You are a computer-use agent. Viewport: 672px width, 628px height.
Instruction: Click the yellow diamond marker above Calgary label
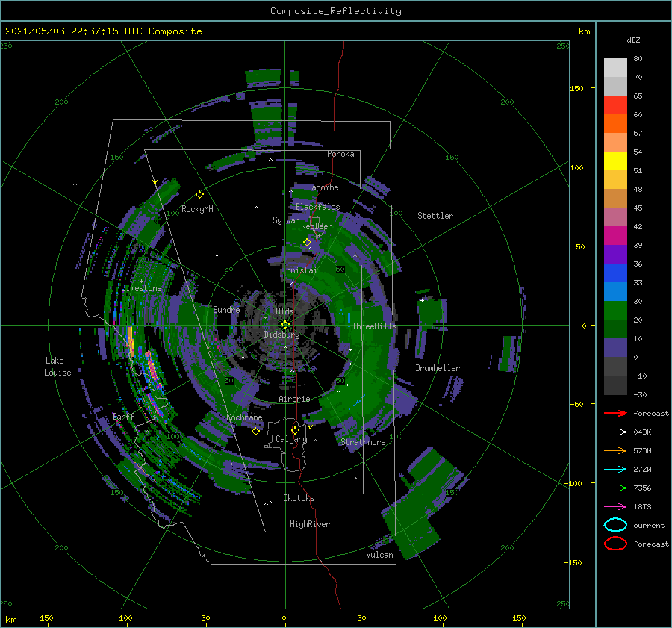click(x=295, y=430)
